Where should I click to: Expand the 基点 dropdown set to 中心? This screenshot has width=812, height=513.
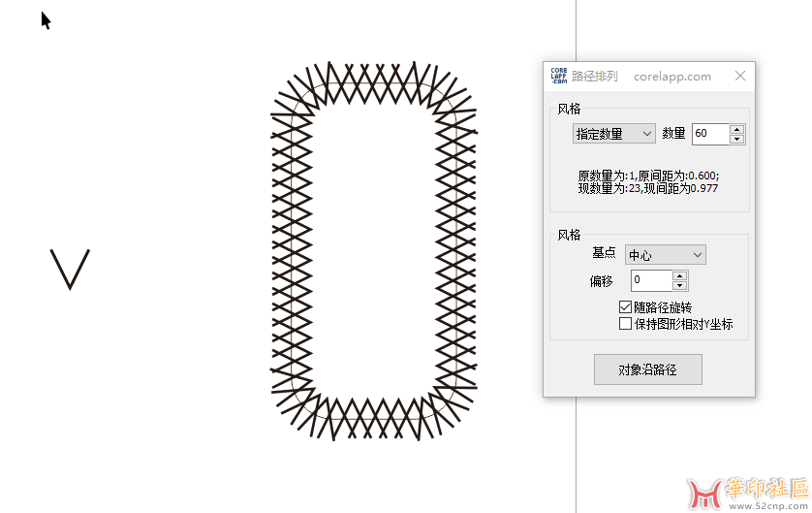coord(665,255)
